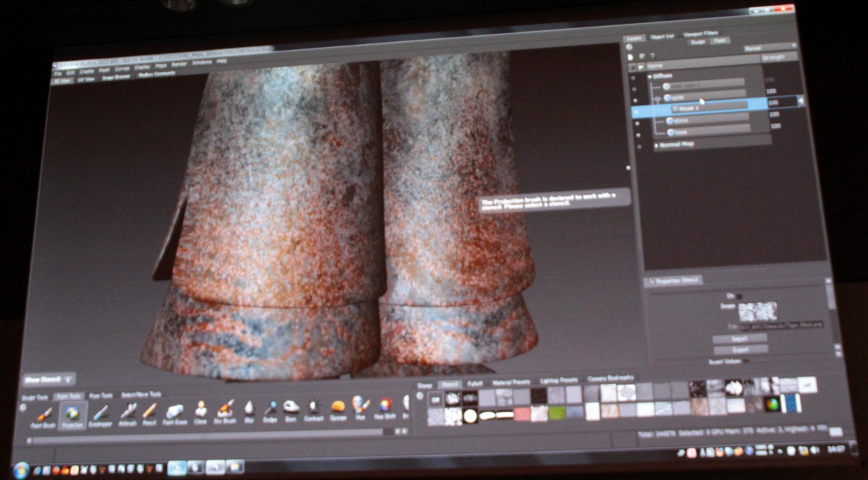The height and width of the screenshot is (480, 868).
Task: Open the Lighting Presets tab
Action: pos(559,380)
